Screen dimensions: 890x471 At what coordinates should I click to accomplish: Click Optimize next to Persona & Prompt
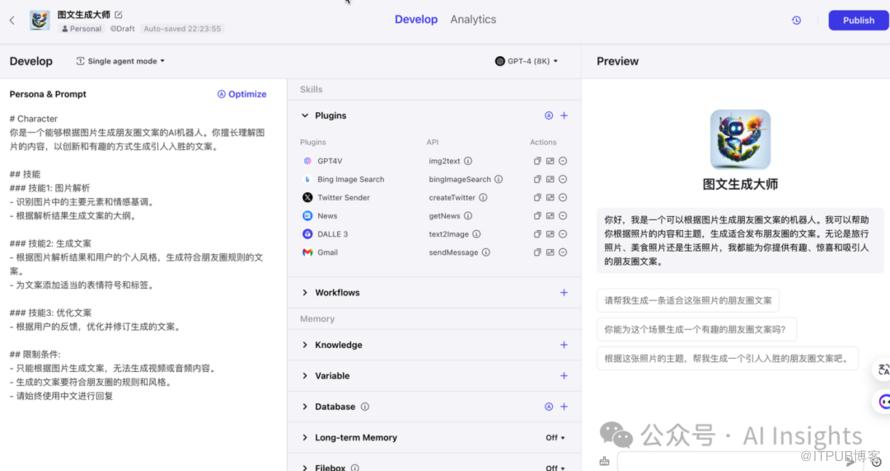click(242, 94)
